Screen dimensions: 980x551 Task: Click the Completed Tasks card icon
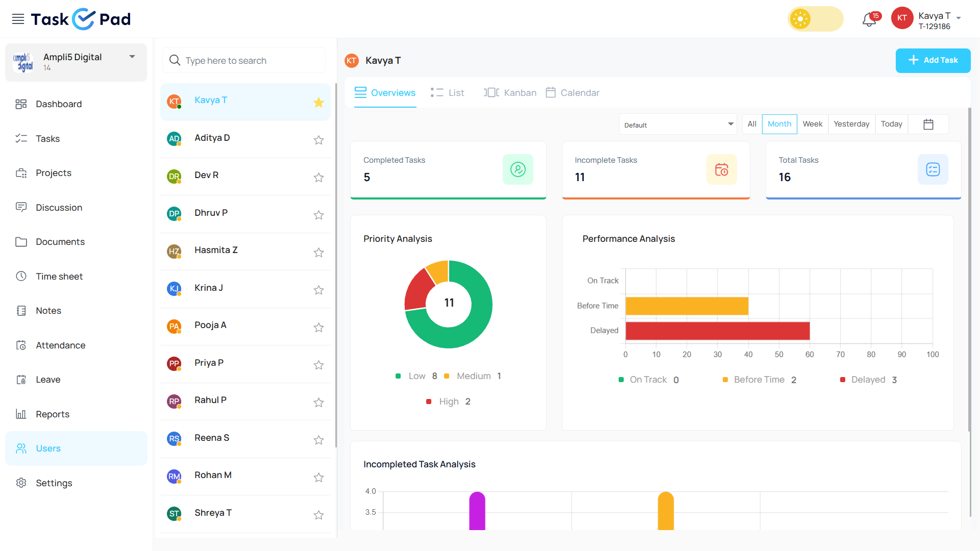(518, 169)
